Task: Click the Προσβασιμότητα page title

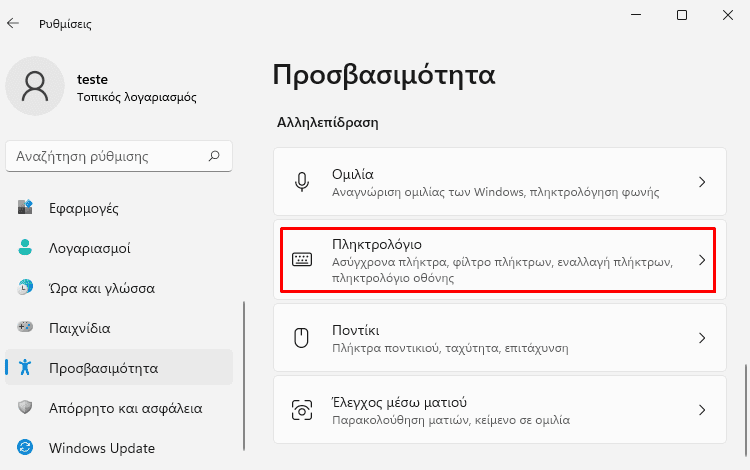Action: [384, 75]
